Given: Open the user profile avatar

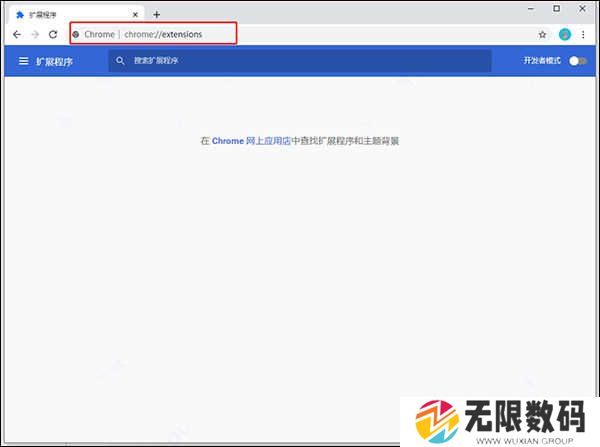Looking at the screenshot, I should (x=565, y=34).
